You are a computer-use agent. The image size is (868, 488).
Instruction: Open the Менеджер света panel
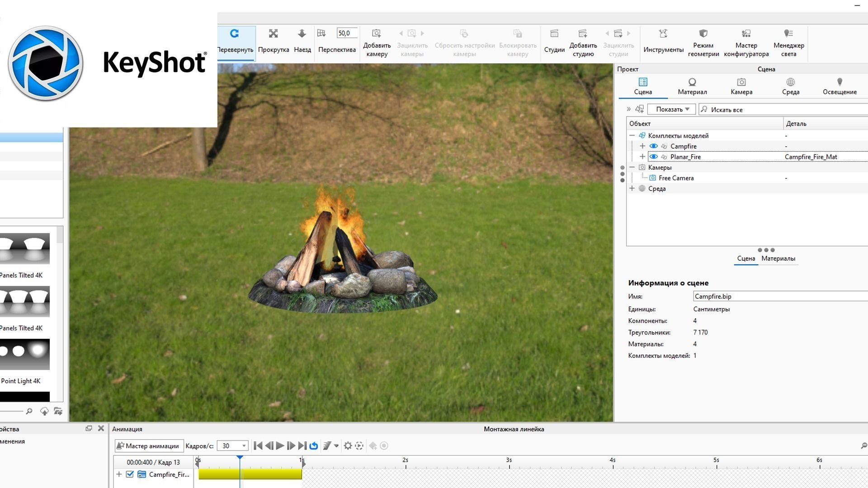point(788,41)
